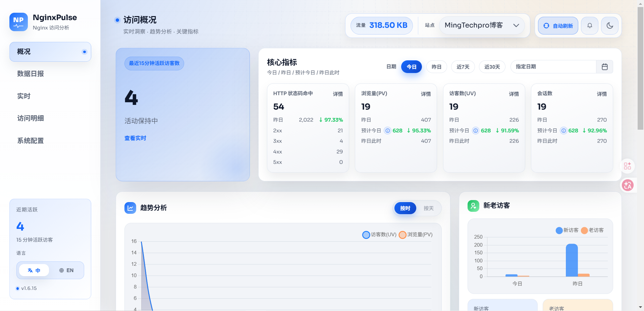The image size is (644, 311).
Task: Click the 访问概况 page heading
Action: click(x=140, y=20)
